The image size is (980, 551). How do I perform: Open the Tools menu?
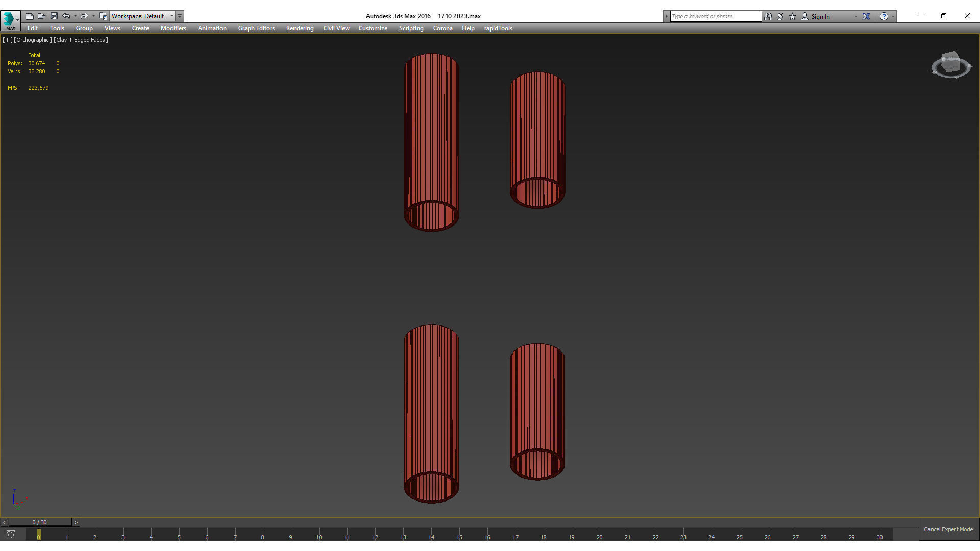click(57, 28)
